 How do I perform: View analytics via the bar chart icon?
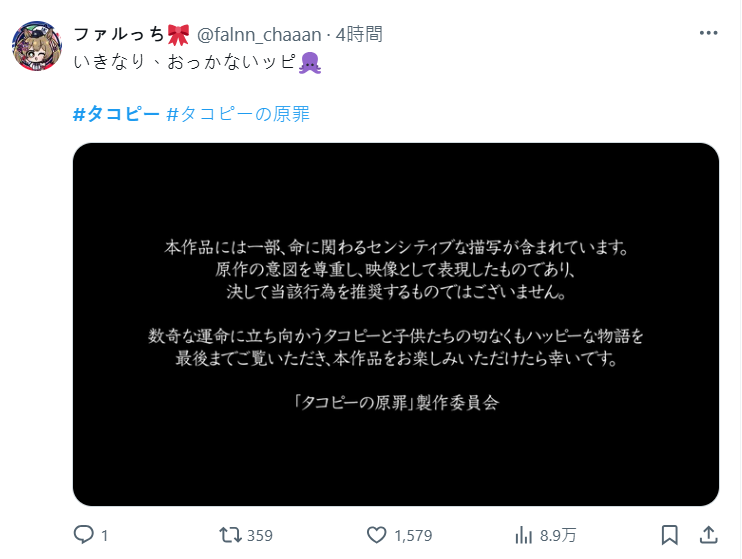523,535
